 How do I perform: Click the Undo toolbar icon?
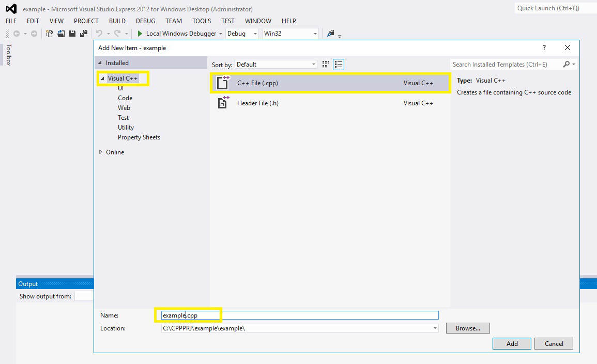pos(99,34)
